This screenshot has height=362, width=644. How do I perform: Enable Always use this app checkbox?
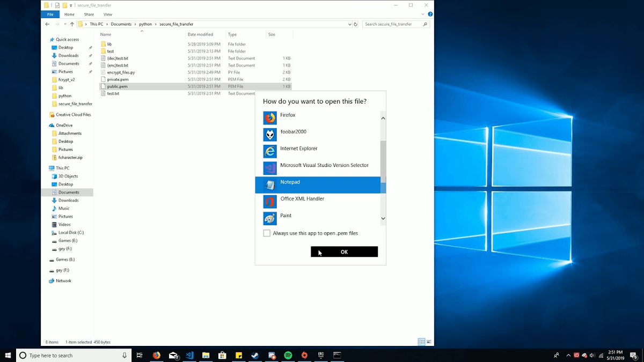click(x=267, y=233)
